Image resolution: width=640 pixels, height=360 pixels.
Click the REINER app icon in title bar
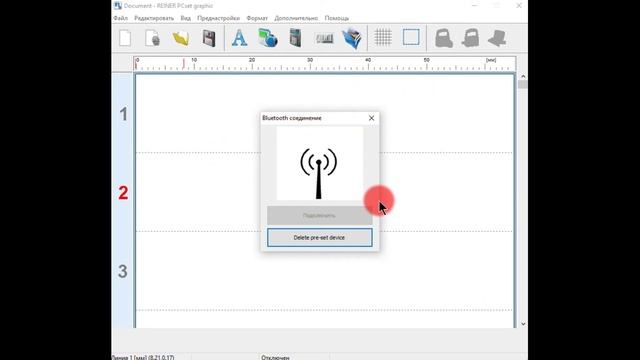coord(118,6)
